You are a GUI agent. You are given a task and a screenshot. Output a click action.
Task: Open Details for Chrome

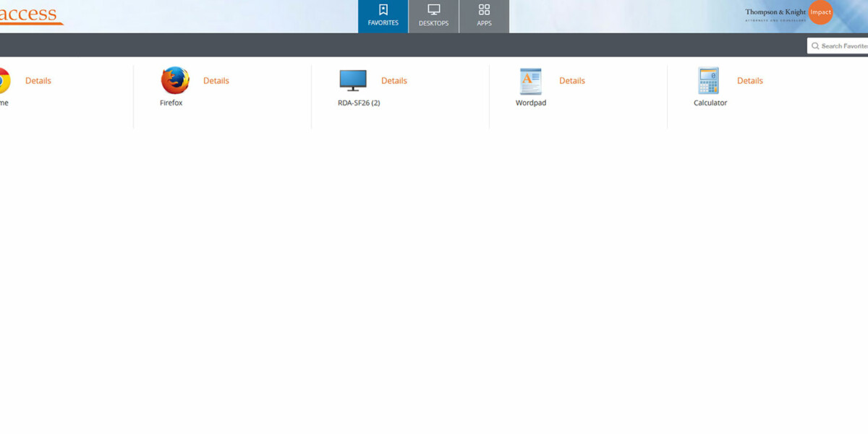[x=38, y=80]
